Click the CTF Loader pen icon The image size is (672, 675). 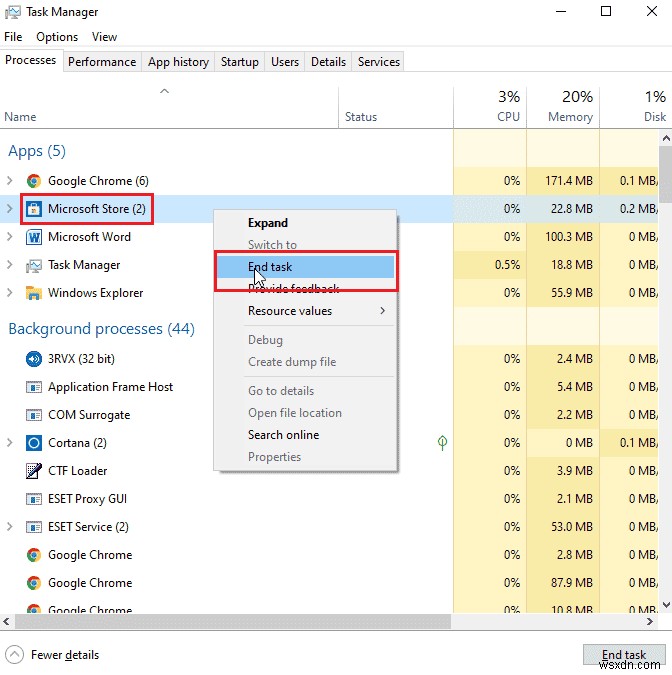(x=34, y=471)
